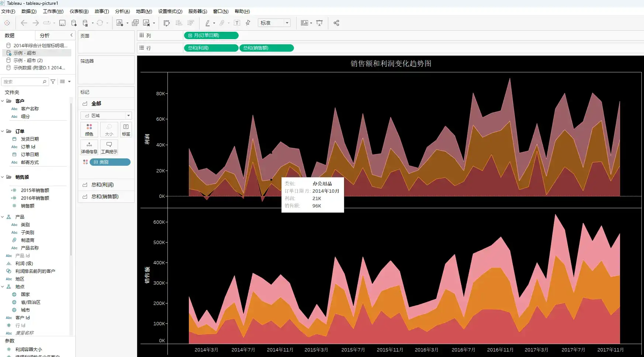Collapse the 产品 folder in the data pane

coord(3,216)
